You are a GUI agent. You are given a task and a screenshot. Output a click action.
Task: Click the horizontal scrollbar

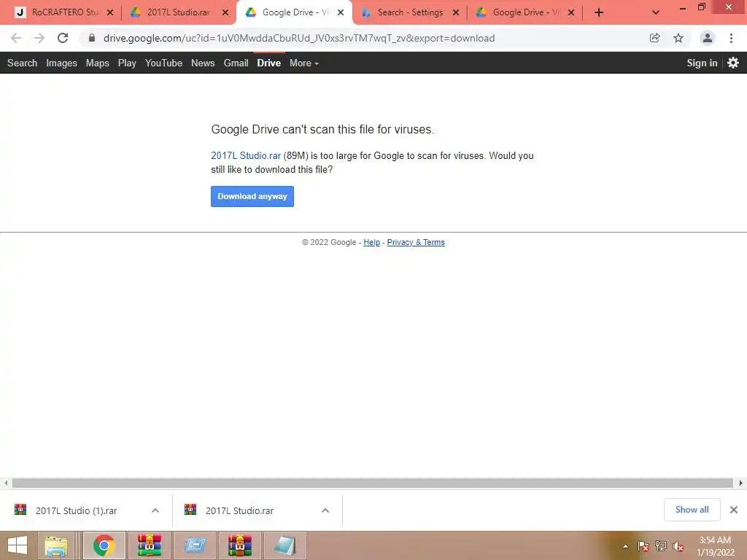tap(373, 483)
